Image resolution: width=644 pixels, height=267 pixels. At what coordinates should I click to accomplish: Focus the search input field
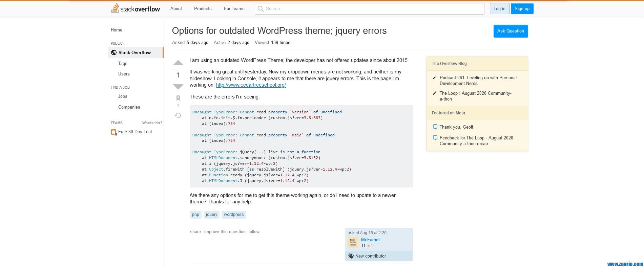(x=370, y=9)
